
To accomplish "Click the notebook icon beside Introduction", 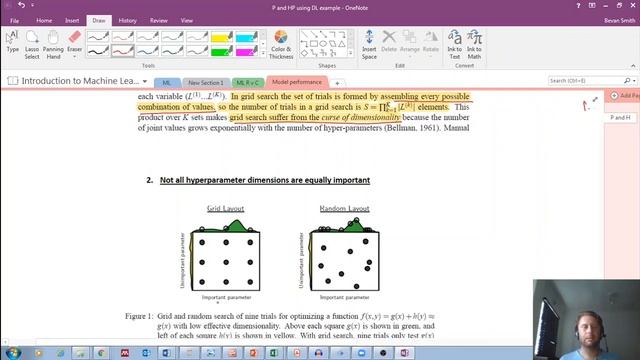I will click(x=13, y=81).
